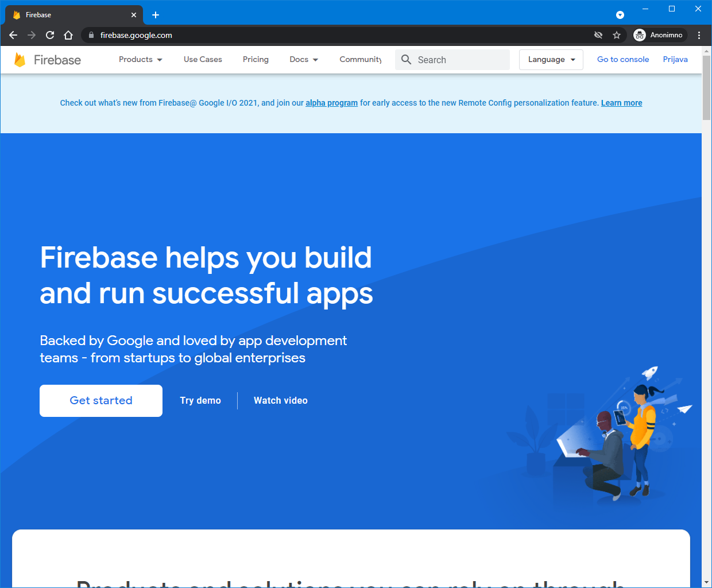Bookmark this page with star icon

click(617, 35)
